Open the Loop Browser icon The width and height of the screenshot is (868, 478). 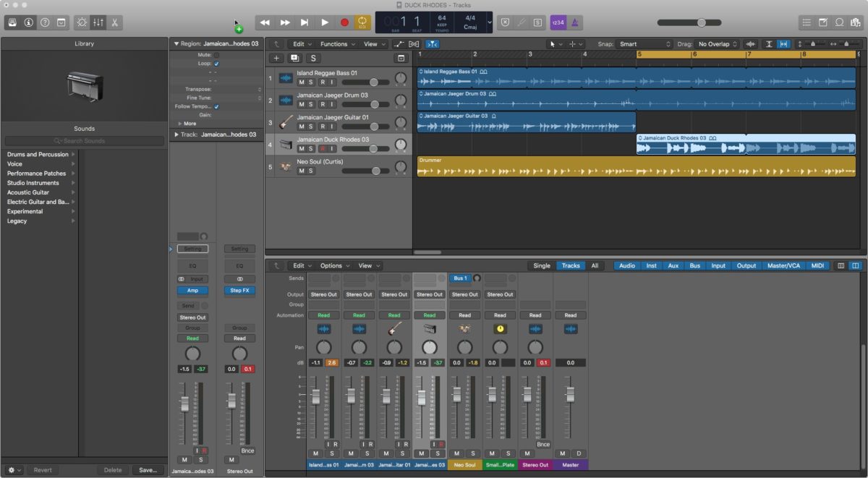click(839, 22)
